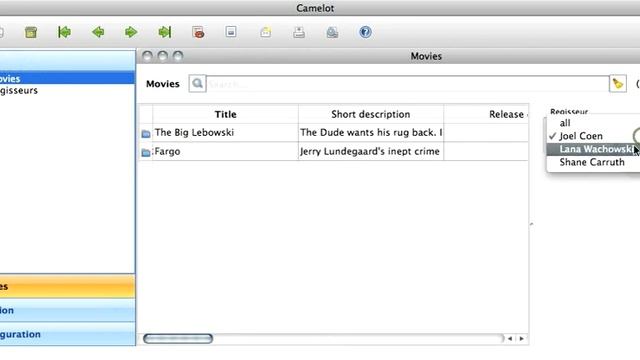Viewport: 640px width, 360px height.
Task: Open the Configuration sidebar section
Action: tap(67, 334)
